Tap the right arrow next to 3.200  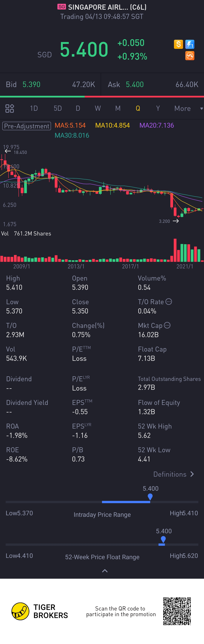point(176,221)
